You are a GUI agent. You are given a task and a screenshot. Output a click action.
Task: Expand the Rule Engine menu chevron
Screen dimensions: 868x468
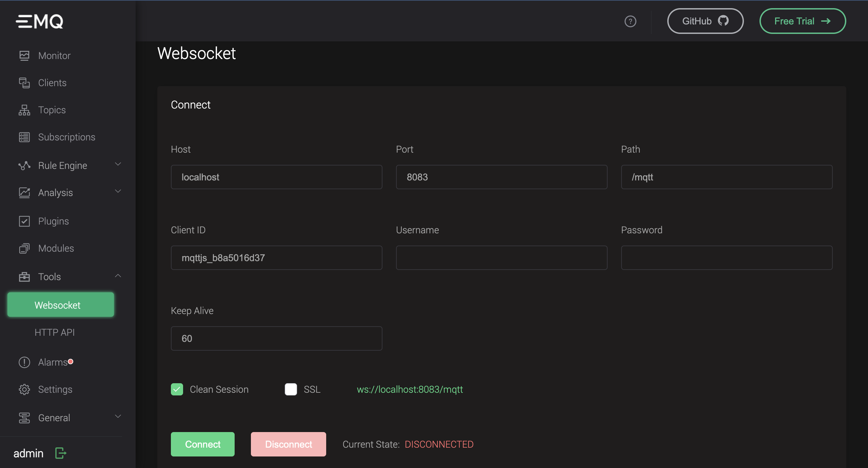tap(118, 164)
